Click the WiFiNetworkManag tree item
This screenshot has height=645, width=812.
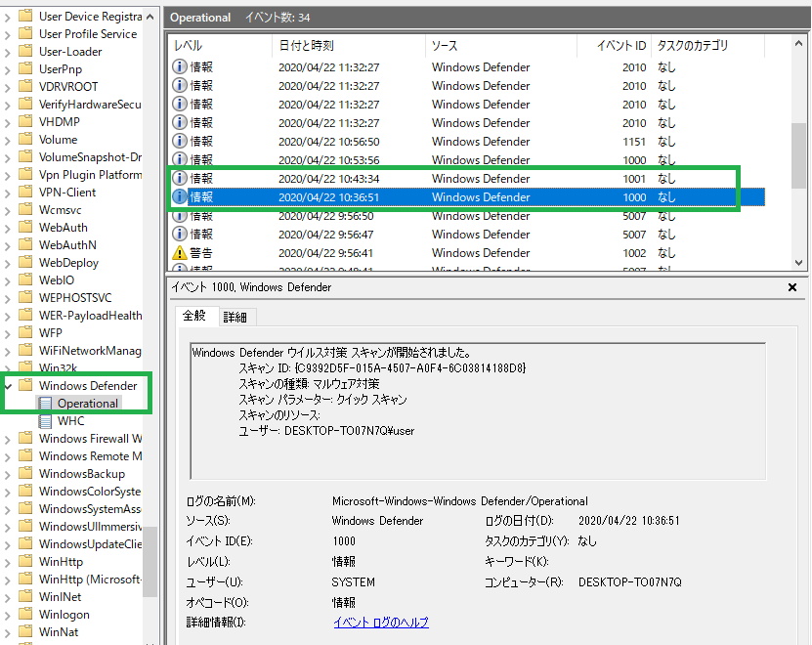tap(90, 350)
